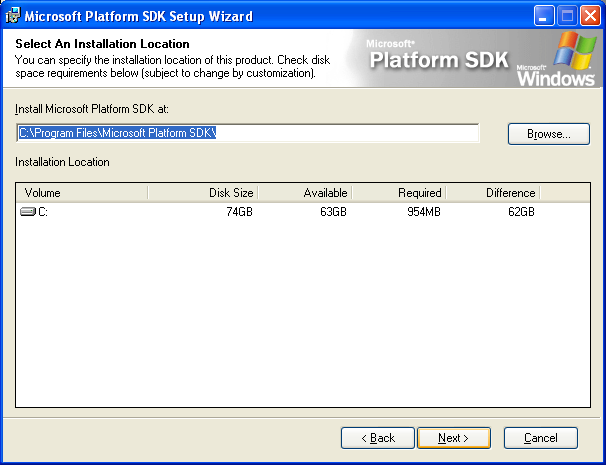Open the Browse... folder dialog
The image size is (606, 465).
[x=549, y=134]
